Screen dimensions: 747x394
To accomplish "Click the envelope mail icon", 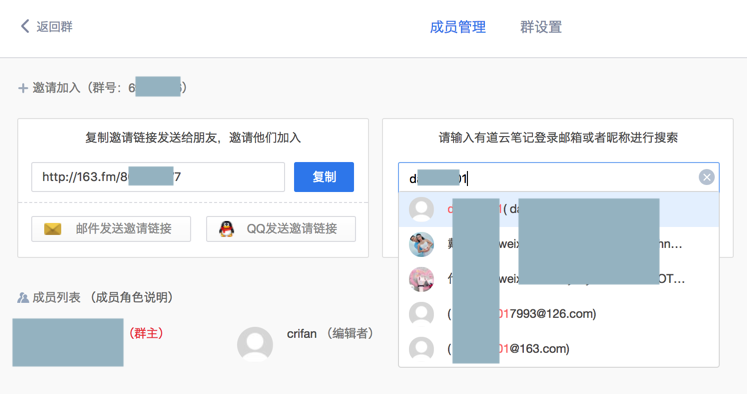I will point(52,229).
